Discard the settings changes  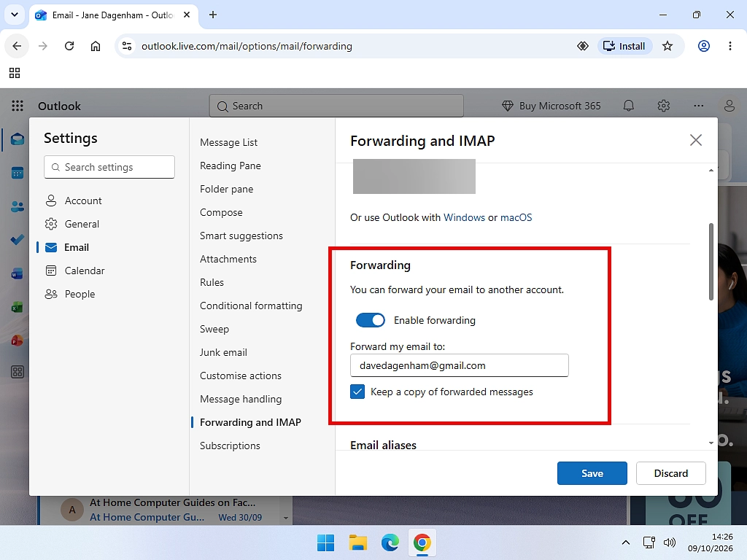pos(671,473)
